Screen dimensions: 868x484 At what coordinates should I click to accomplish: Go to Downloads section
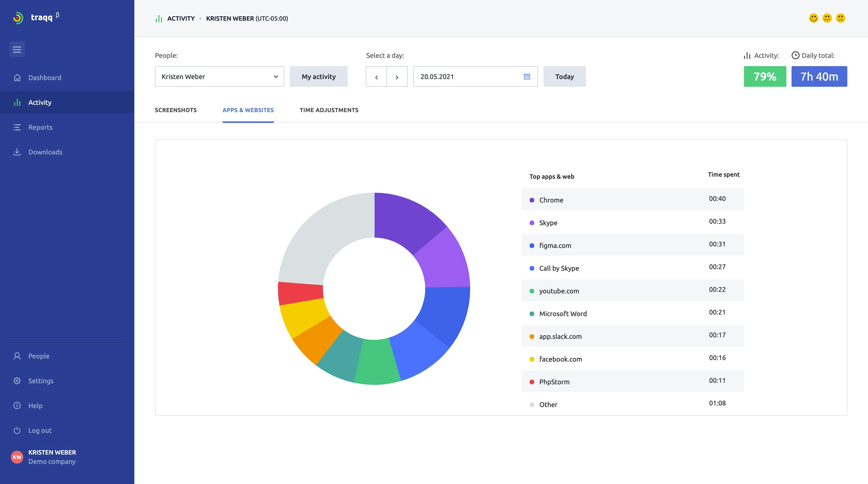[x=45, y=152]
